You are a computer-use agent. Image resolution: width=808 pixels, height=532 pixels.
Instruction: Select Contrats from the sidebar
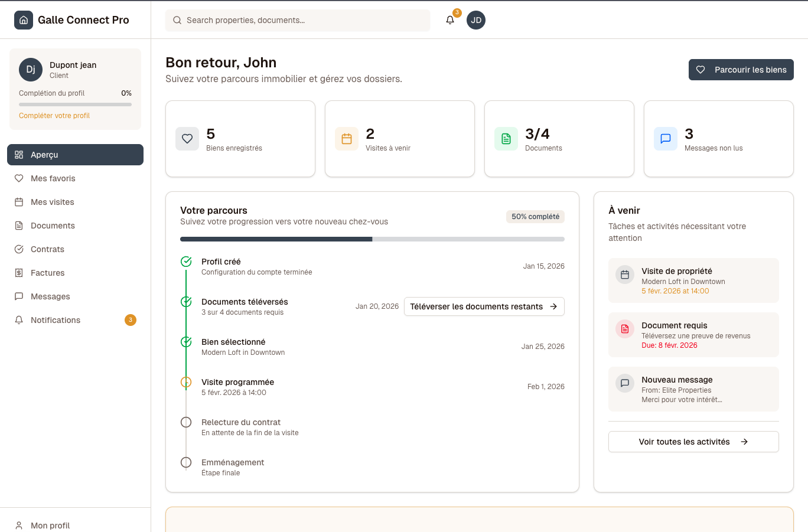[47, 249]
